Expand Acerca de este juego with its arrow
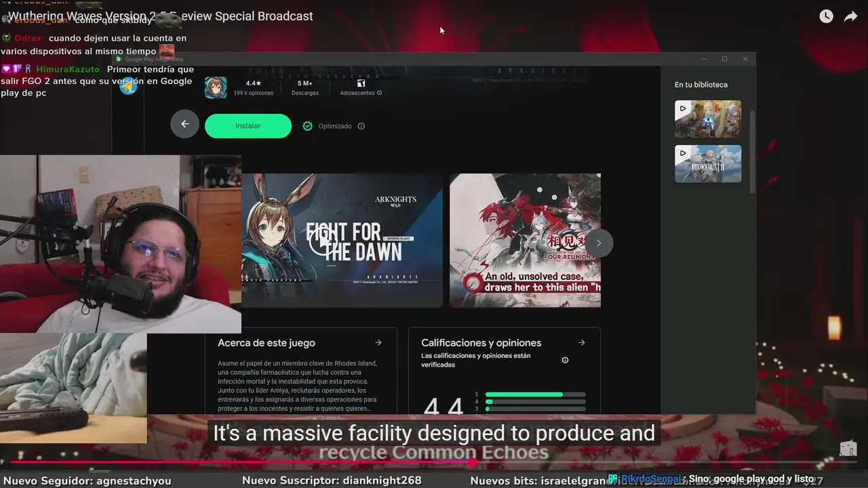 coord(378,343)
